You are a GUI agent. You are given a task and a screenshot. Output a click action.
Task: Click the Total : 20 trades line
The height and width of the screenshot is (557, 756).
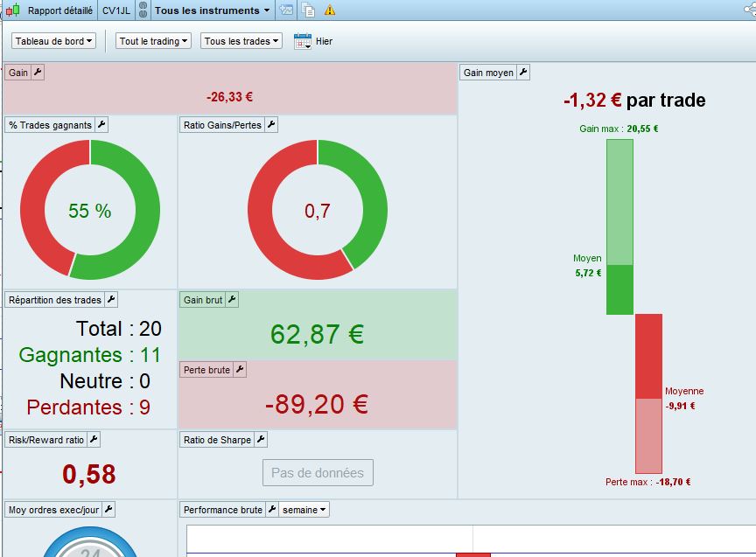[119, 329]
